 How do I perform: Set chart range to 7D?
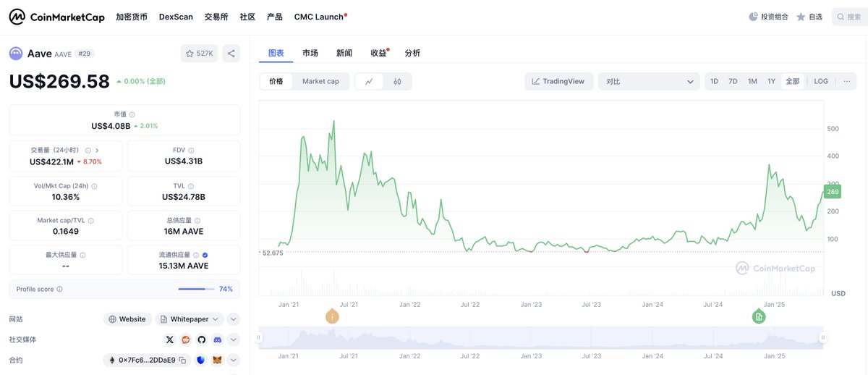pos(733,81)
